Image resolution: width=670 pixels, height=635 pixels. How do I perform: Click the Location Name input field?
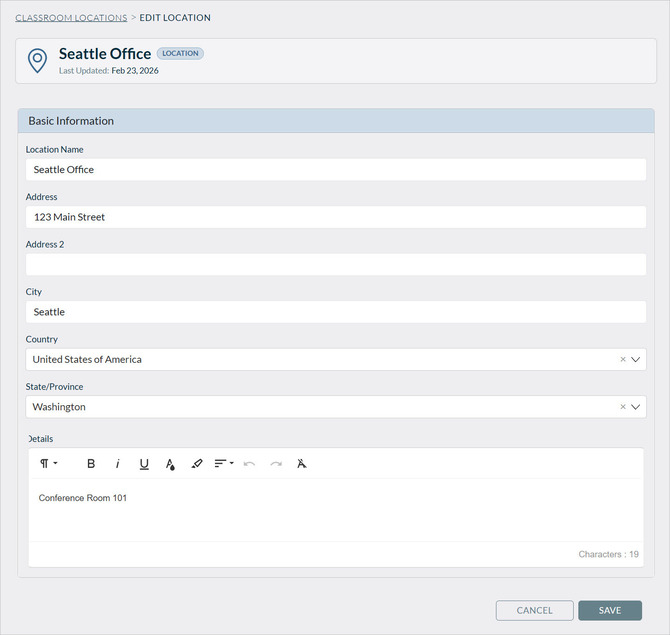point(335,170)
